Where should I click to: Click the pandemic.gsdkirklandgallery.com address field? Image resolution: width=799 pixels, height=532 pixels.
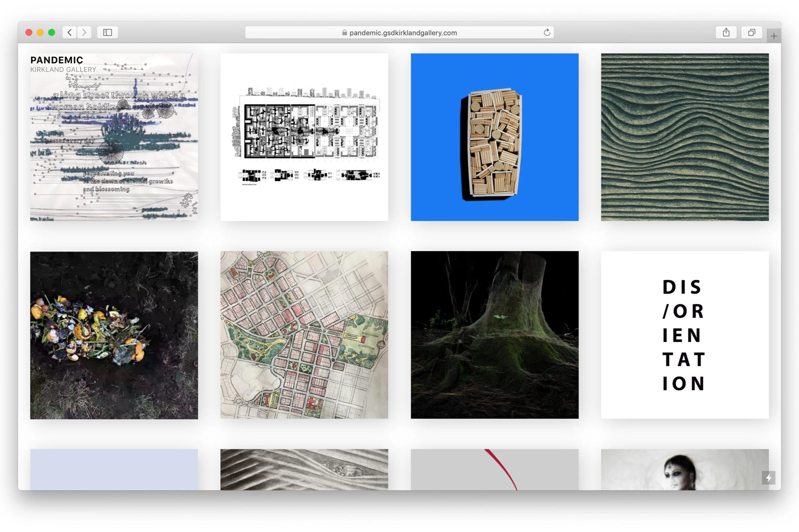pyautogui.click(x=403, y=33)
